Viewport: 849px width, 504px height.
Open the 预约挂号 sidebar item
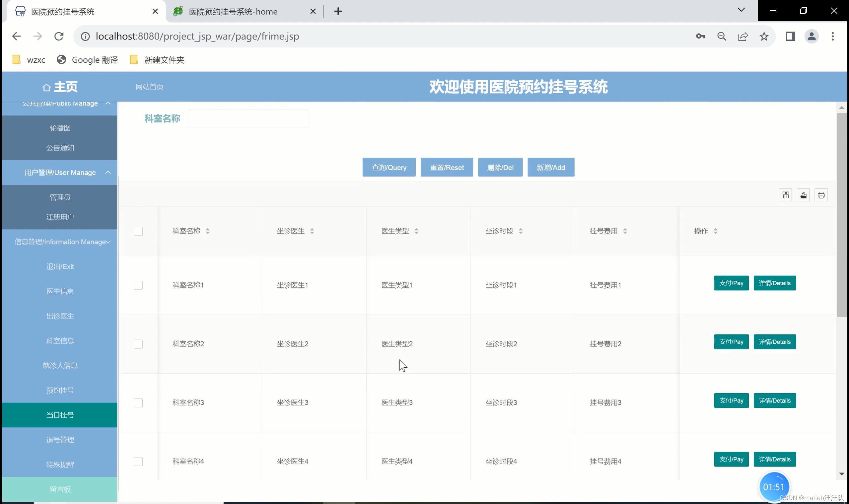click(60, 390)
